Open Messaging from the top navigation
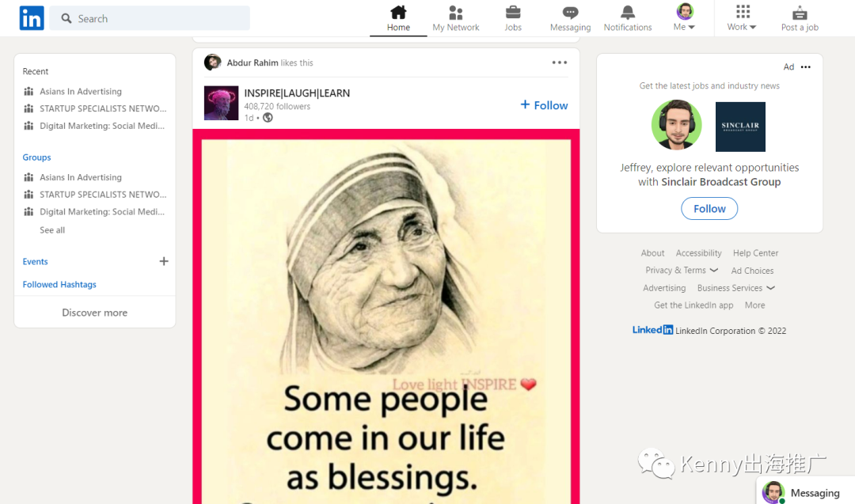The image size is (855, 504). pos(570,18)
